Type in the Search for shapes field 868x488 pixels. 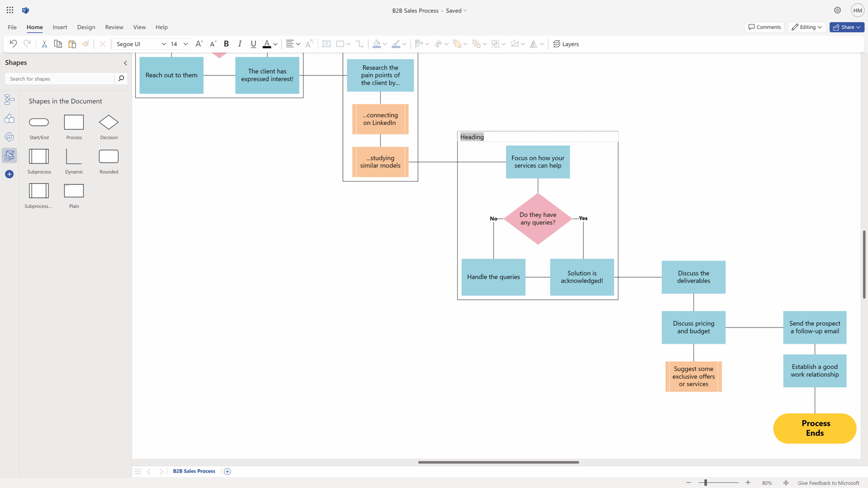pyautogui.click(x=60, y=78)
